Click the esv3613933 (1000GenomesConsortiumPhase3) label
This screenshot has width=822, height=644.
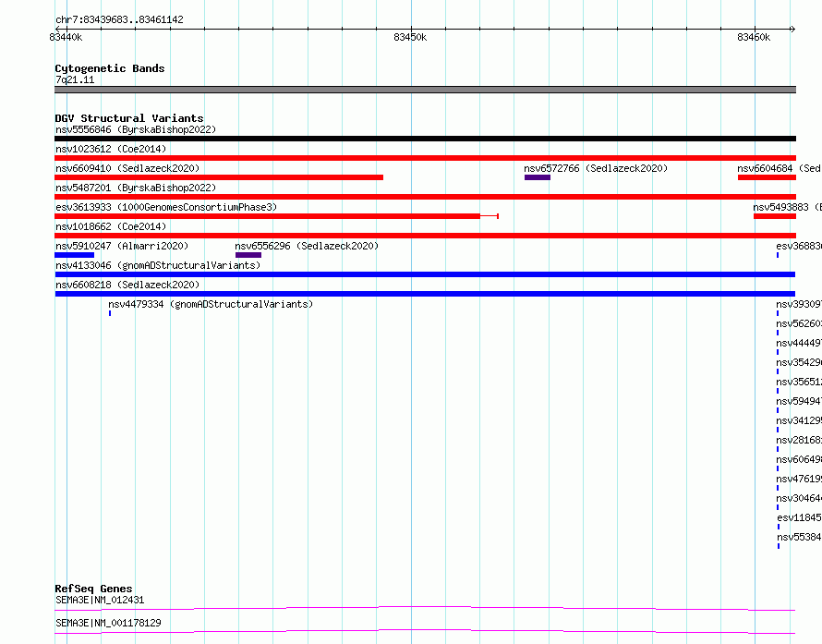(166, 207)
